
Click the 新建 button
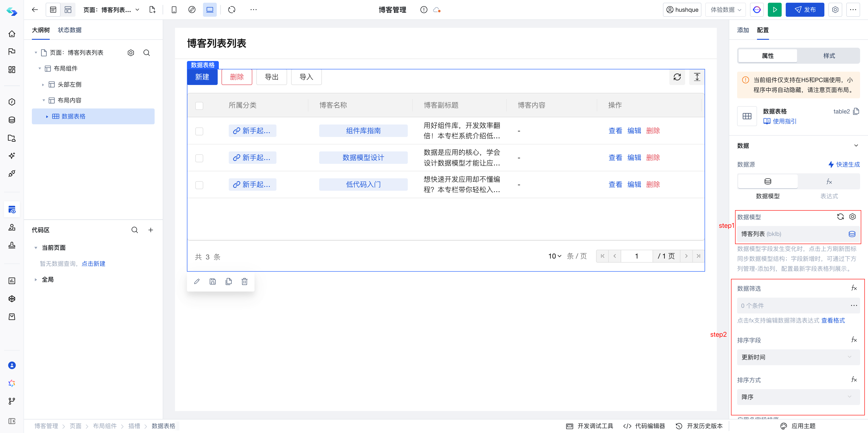coord(202,77)
